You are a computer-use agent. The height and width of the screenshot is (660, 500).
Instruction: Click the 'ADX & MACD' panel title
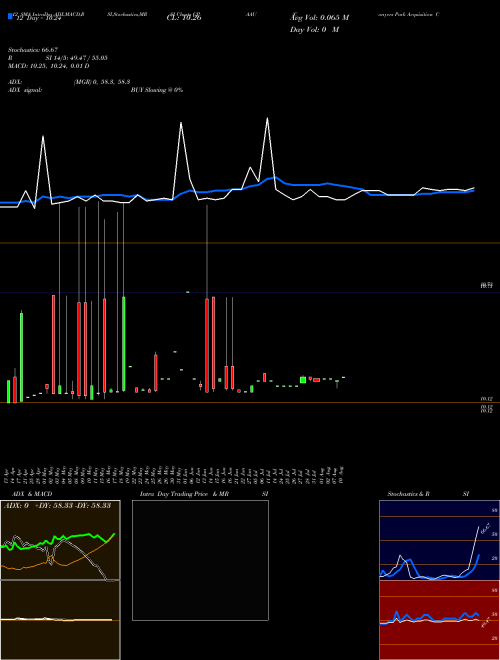pos(32,494)
